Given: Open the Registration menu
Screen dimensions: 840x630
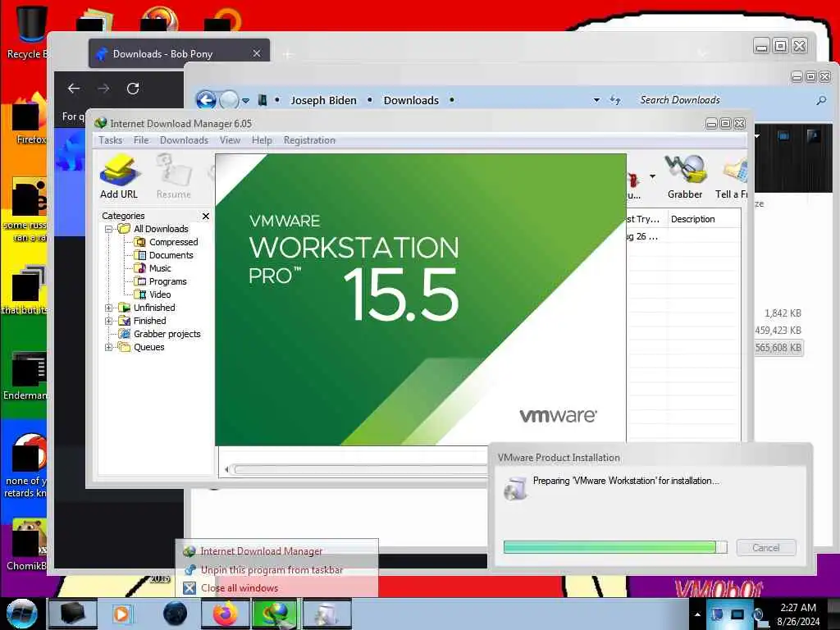Looking at the screenshot, I should pos(309,140).
